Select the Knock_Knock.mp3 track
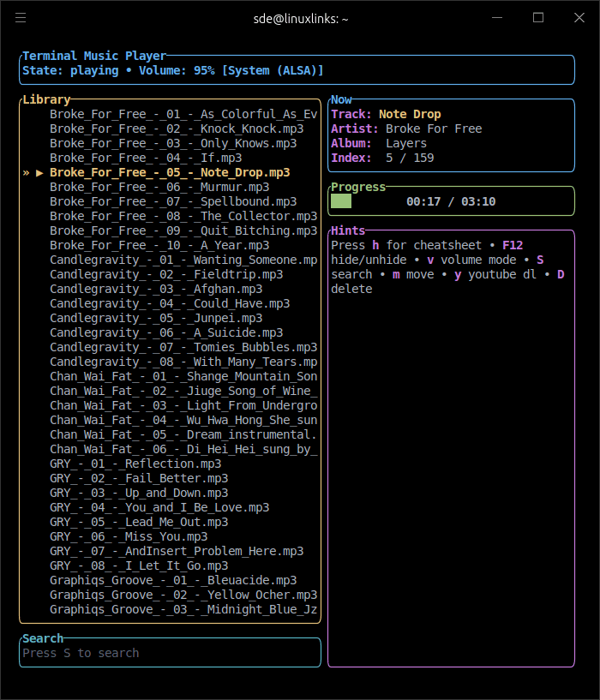Screen dimensions: 600x700 coord(176,129)
